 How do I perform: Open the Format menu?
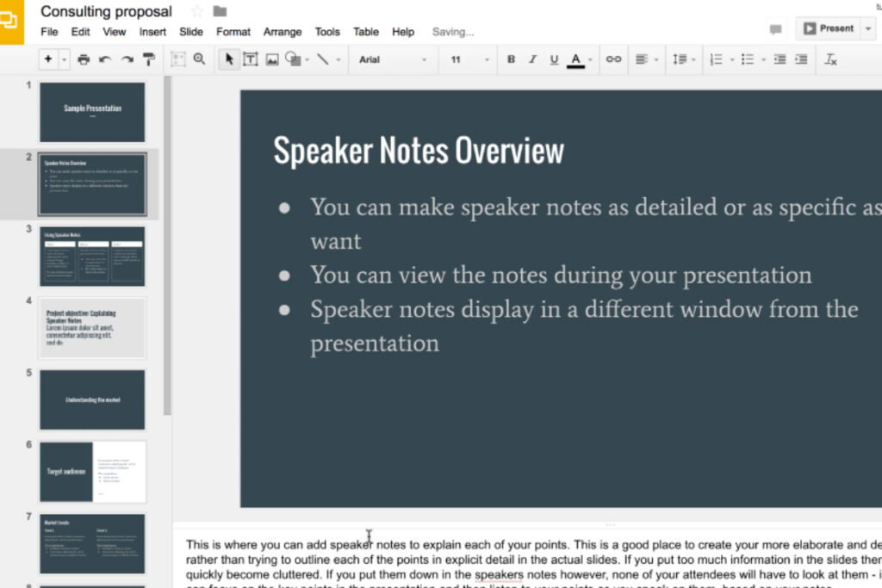(233, 32)
